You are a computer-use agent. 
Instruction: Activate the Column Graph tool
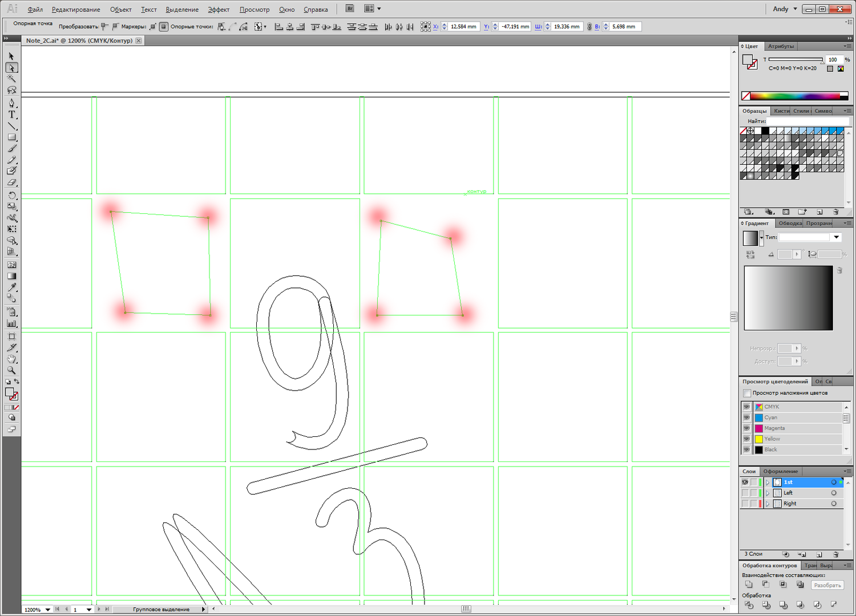tap(11, 323)
